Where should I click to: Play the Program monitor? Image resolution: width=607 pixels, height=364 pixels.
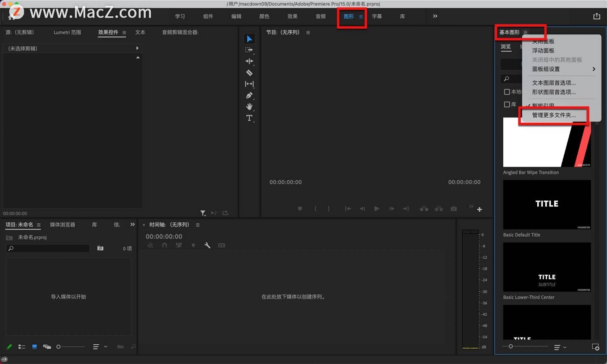[377, 209]
